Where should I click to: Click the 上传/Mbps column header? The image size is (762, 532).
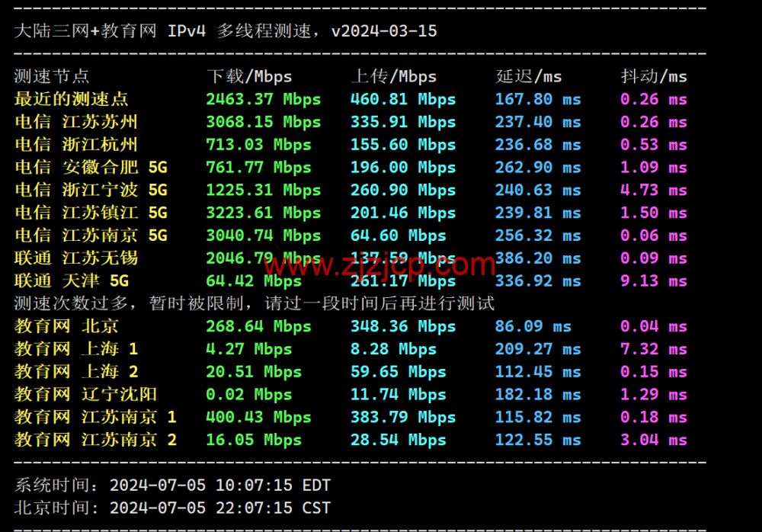[393, 76]
